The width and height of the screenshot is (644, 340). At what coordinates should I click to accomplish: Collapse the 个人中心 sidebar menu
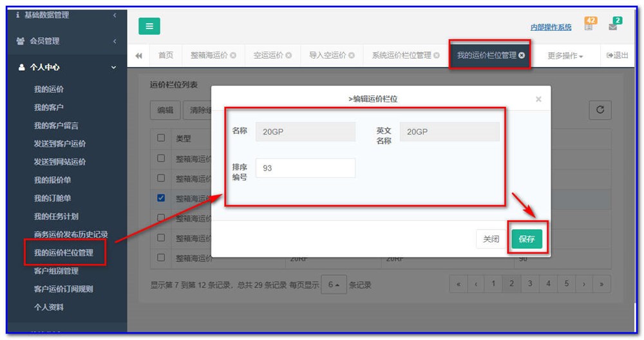pyautogui.click(x=67, y=68)
